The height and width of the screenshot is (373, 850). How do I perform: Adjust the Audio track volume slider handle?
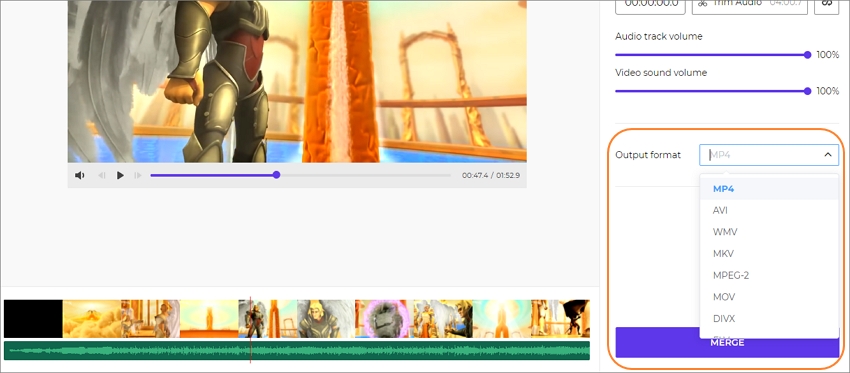click(808, 55)
